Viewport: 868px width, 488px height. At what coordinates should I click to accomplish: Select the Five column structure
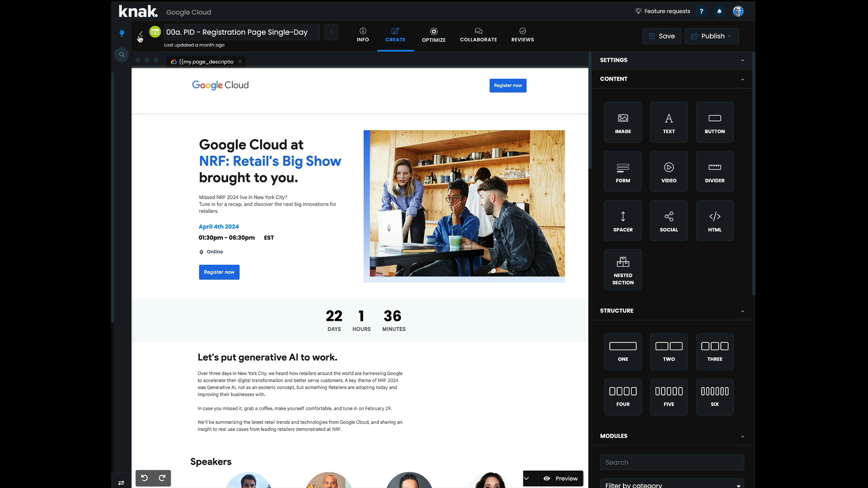(x=669, y=397)
